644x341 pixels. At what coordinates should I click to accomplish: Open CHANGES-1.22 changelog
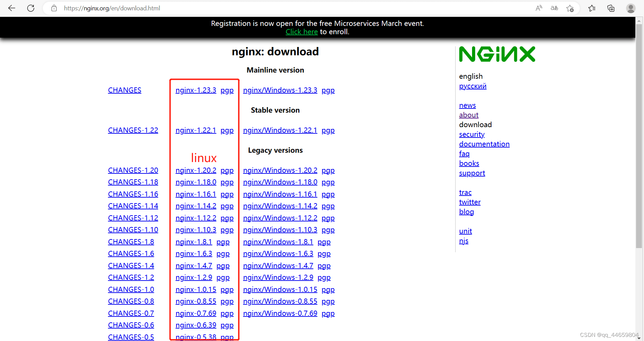[x=133, y=130]
